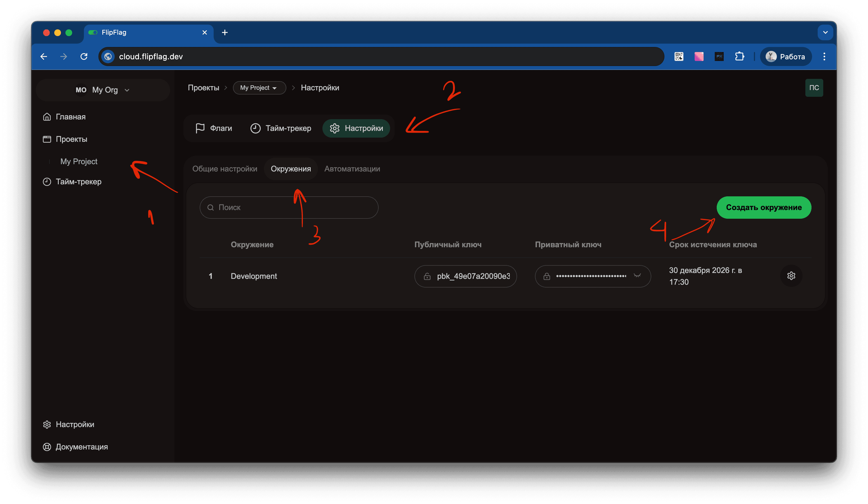Open sidebar Тайм-трекер section
Image resolution: width=868 pixels, height=504 pixels.
78,182
